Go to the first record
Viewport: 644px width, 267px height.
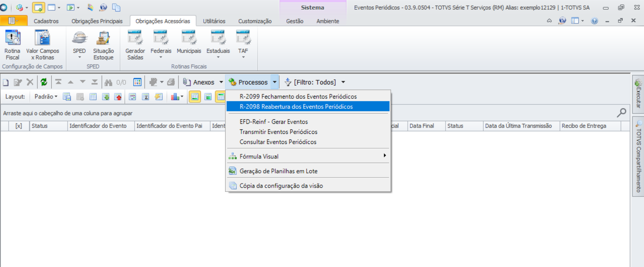click(58, 82)
